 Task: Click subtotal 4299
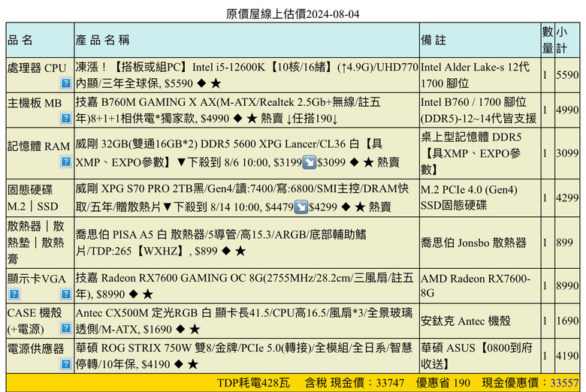point(567,198)
